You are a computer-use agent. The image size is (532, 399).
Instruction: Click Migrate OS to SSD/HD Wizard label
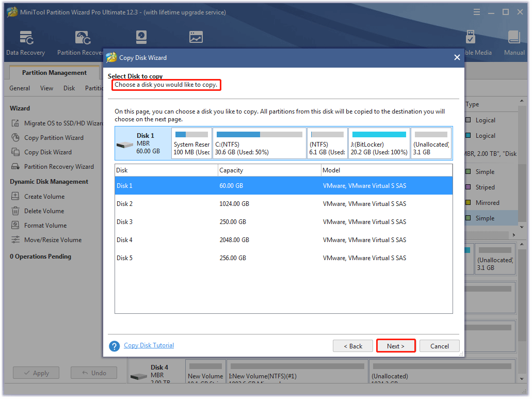tap(63, 123)
